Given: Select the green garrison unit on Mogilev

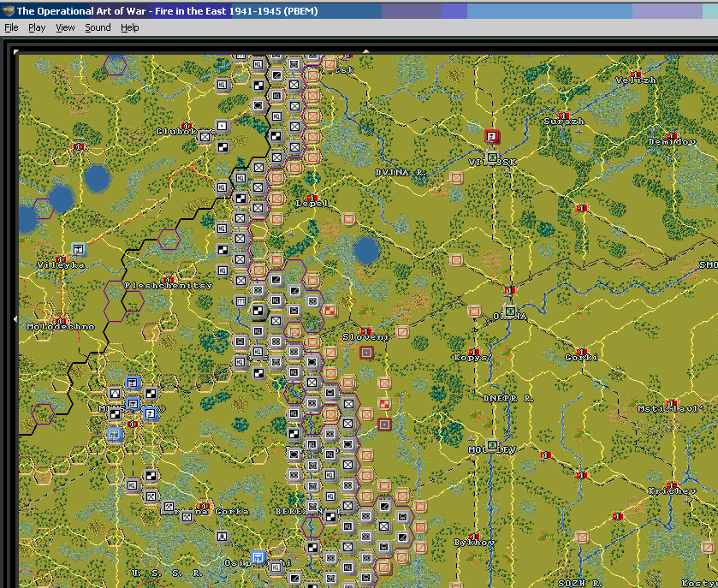Looking at the screenshot, I should tap(492, 445).
